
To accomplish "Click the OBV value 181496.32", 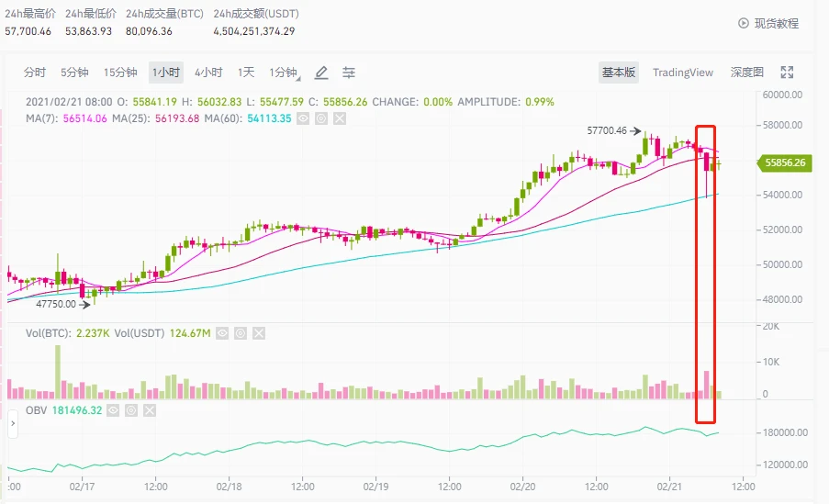I will [77, 410].
